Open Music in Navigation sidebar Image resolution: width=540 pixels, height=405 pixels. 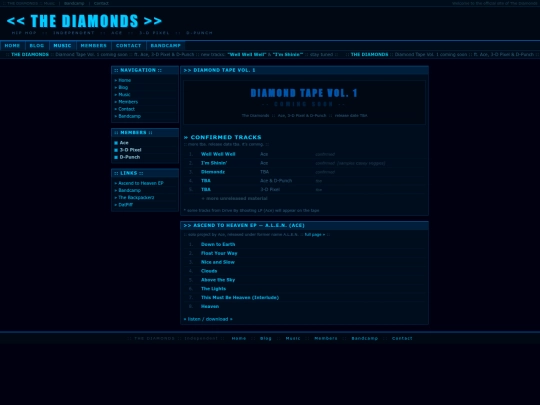124,95
